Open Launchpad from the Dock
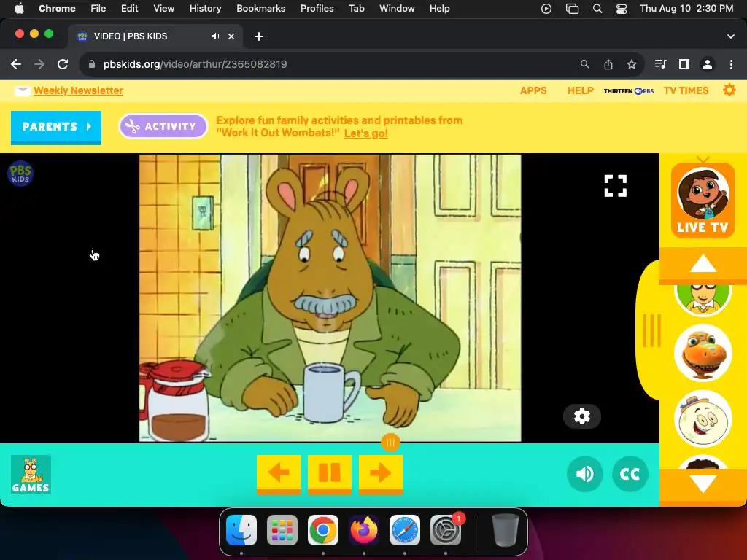747x560 pixels. (282, 530)
